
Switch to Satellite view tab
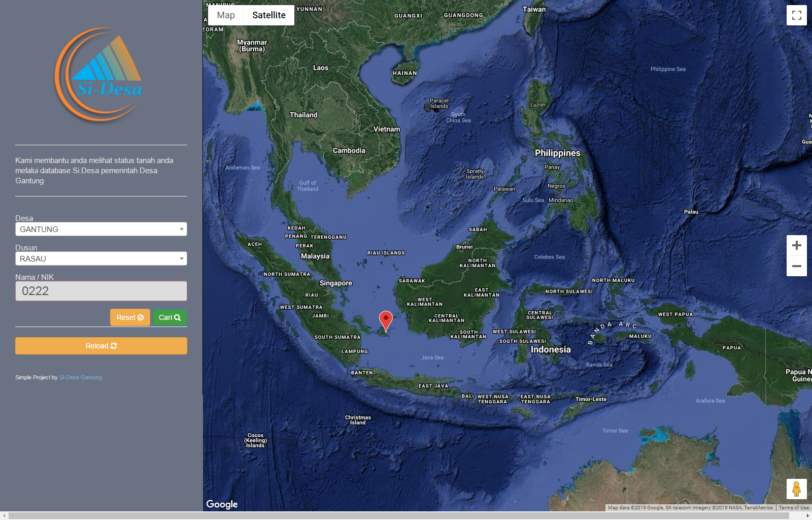tap(269, 15)
